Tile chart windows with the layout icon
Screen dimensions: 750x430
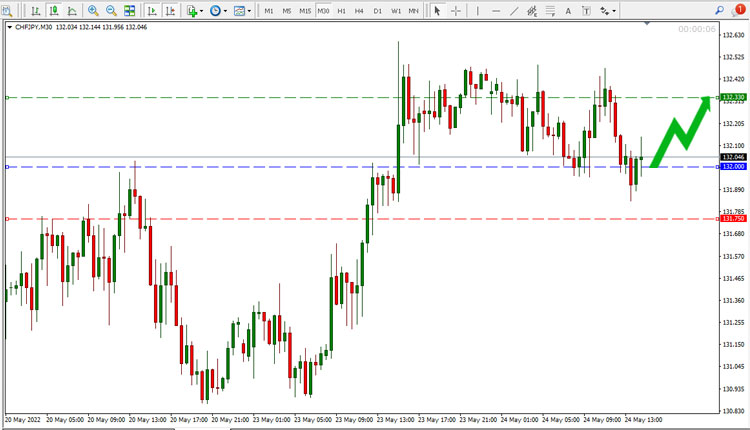(129, 11)
